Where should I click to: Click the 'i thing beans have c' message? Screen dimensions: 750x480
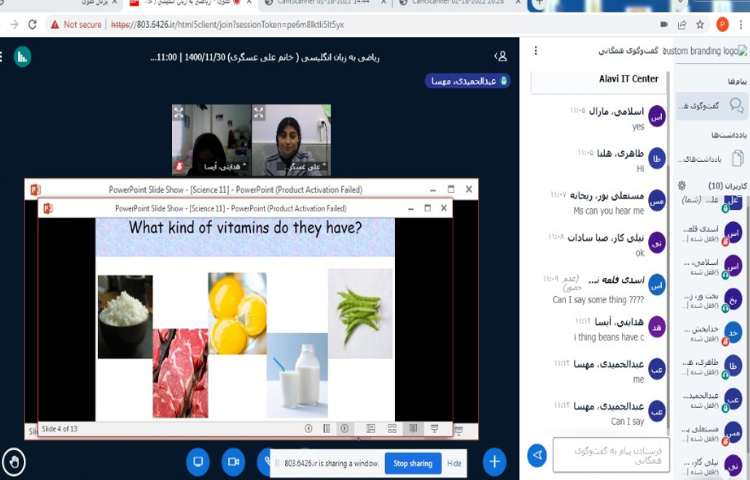coord(609,337)
